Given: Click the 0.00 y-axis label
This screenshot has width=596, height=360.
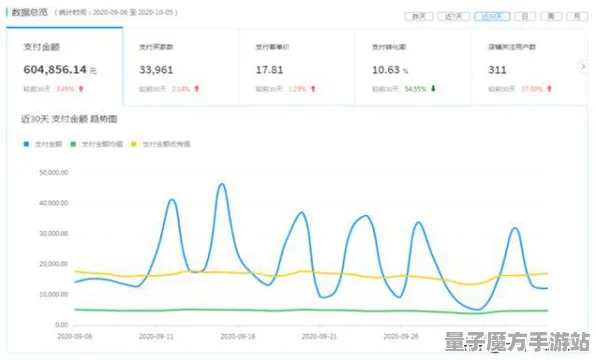Looking at the screenshot, I should pos(62,325).
